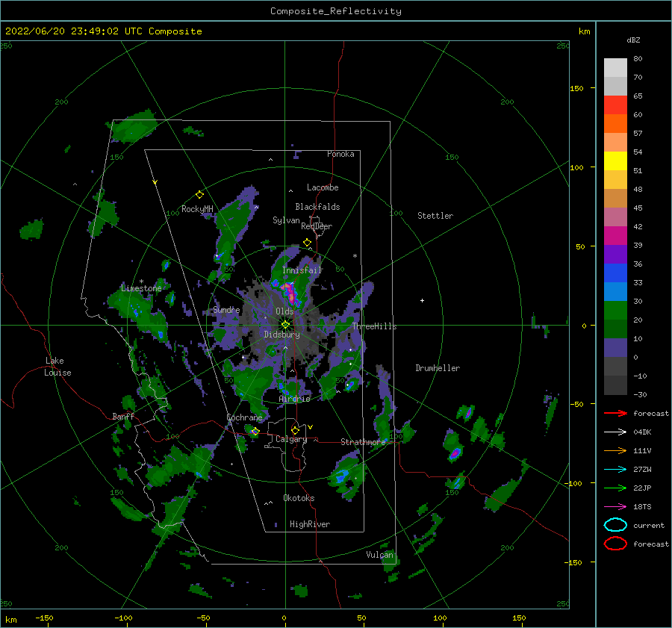This screenshot has width=672, height=628.
Task: Click the yellow diamond marker near Cochrane
Action: [x=255, y=431]
